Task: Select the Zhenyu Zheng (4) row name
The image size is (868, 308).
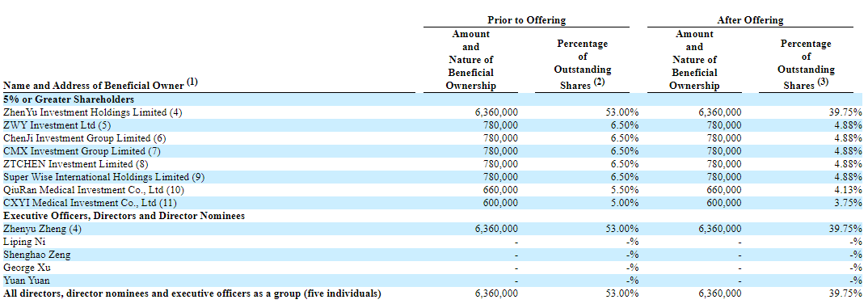Action: [x=42, y=229]
